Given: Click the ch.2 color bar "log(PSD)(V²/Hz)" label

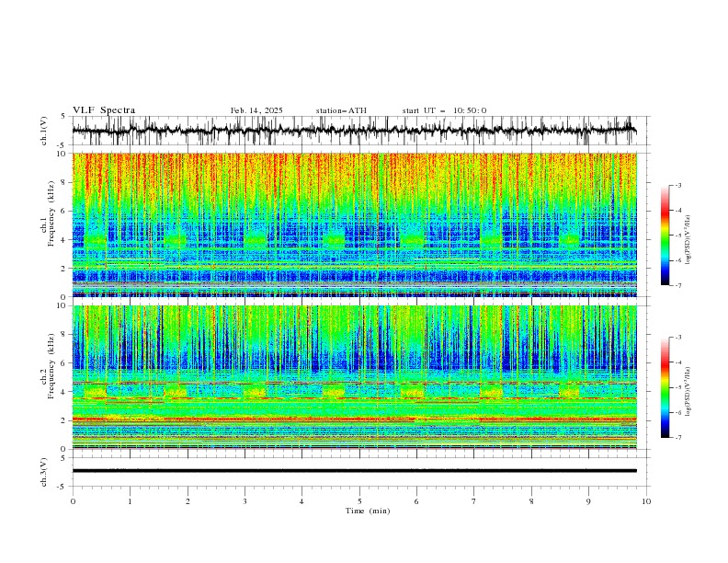Looking at the screenshot, I should pyautogui.click(x=688, y=391).
